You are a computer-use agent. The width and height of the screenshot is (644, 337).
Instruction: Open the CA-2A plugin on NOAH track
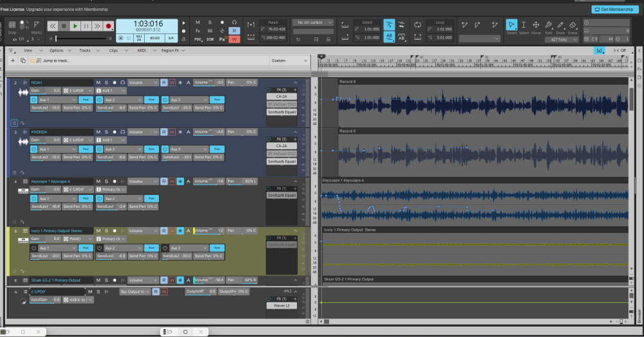click(281, 96)
